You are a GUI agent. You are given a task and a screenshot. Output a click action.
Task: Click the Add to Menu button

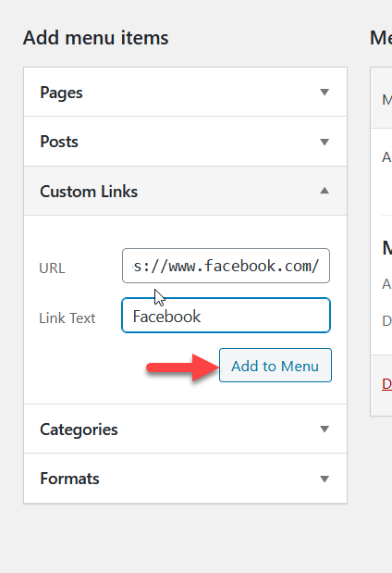276,366
